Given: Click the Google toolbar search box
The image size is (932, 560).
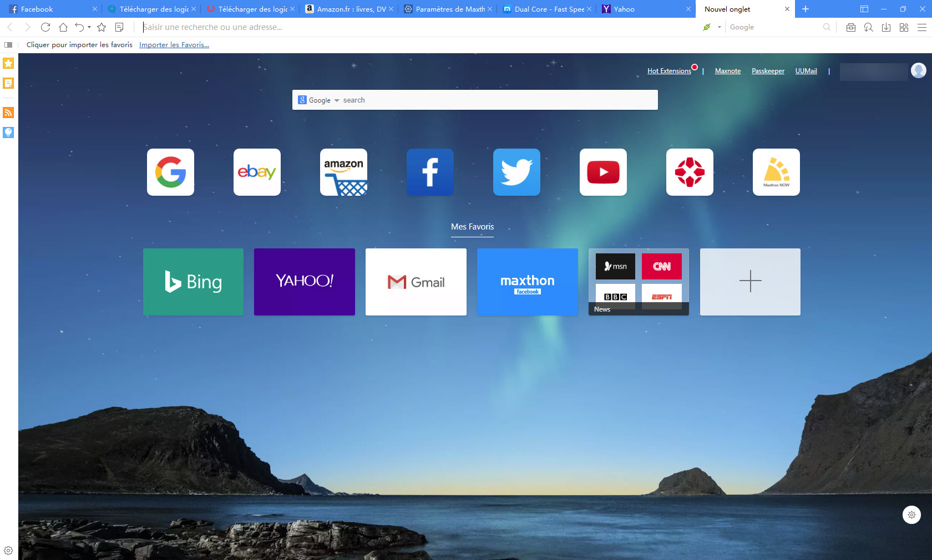Looking at the screenshot, I should click(x=774, y=27).
